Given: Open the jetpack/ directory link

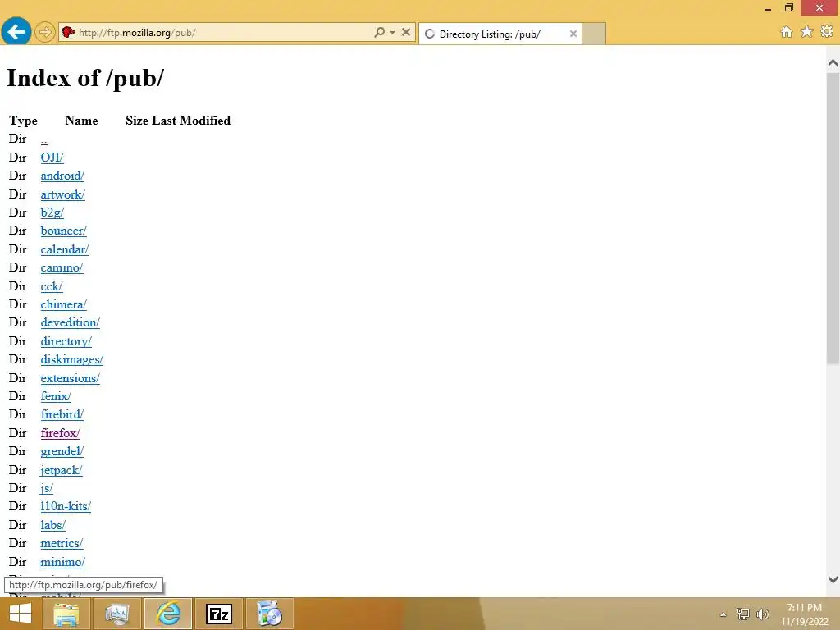Looking at the screenshot, I should 61,470.
